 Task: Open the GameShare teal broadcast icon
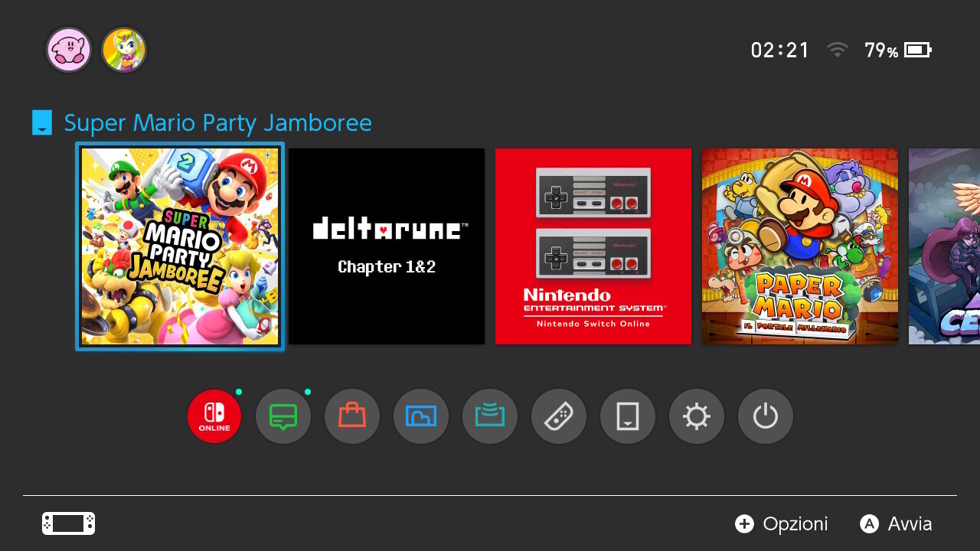tap(490, 416)
